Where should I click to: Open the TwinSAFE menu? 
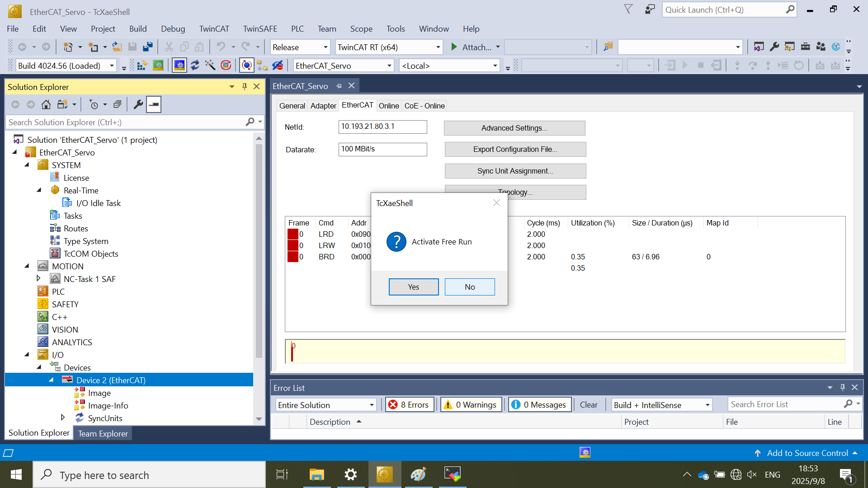click(x=260, y=29)
